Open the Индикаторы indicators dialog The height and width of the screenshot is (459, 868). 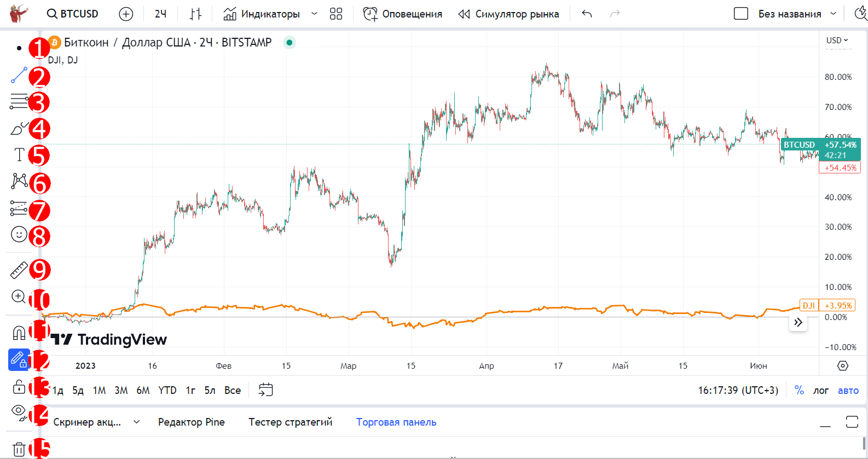point(262,14)
